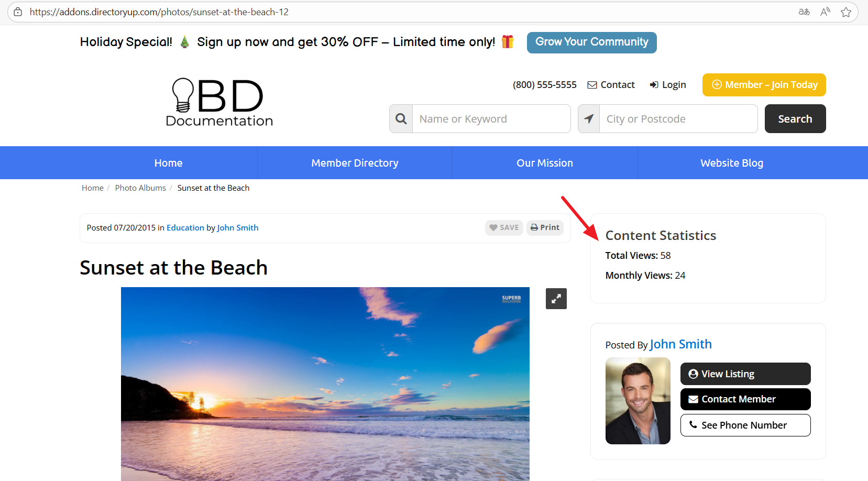This screenshot has height=481, width=868.
Task: Click the site info lock icon
Action: tap(18, 12)
